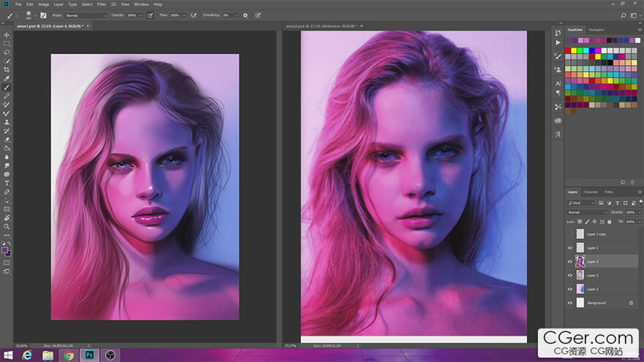
Task: Hide Layer 1 with eye icon
Action: pyautogui.click(x=569, y=248)
